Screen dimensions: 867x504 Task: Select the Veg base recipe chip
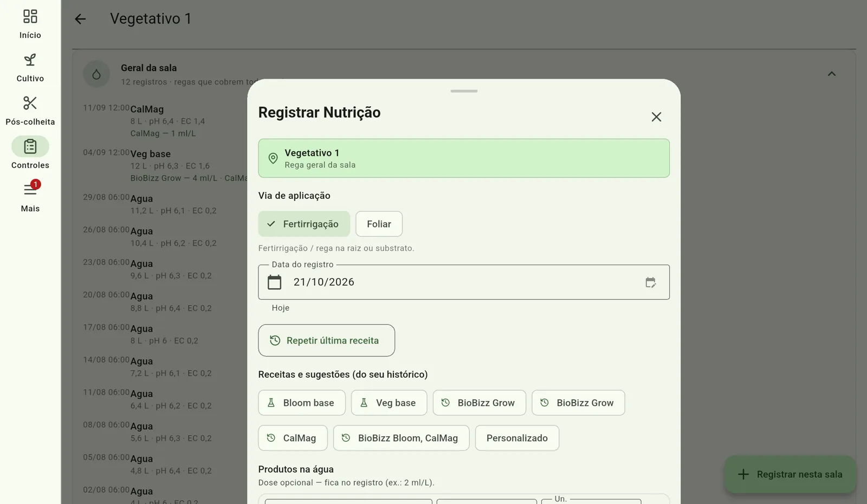pos(389,403)
